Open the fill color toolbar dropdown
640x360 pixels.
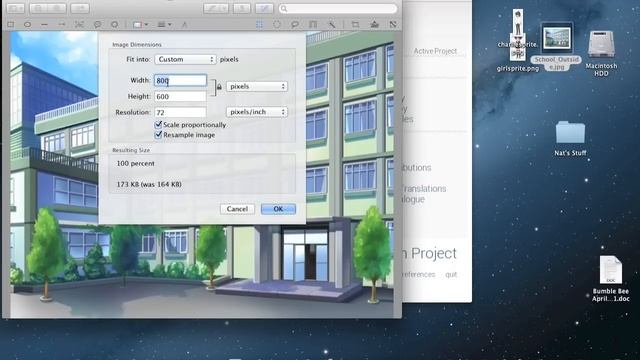tap(140, 24)
